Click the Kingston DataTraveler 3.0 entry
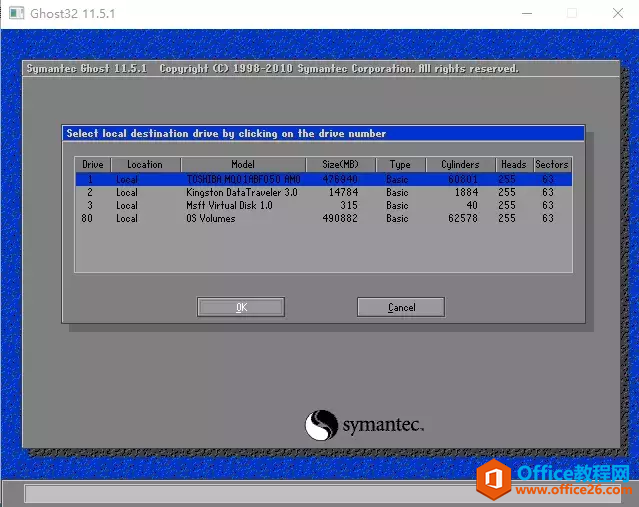Image resolution: width=639 pixels, height=507 pixels. pos(242,192)
